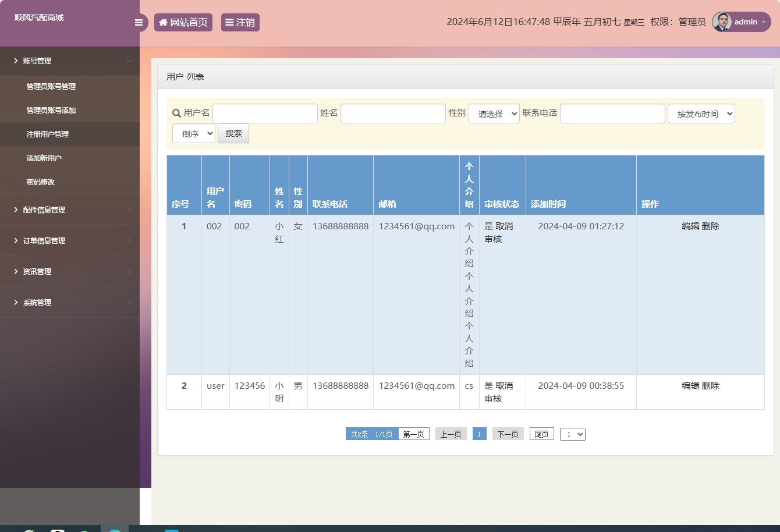
Task: Open the 按发布时间 sort dropdown
Action: point(701,114)
